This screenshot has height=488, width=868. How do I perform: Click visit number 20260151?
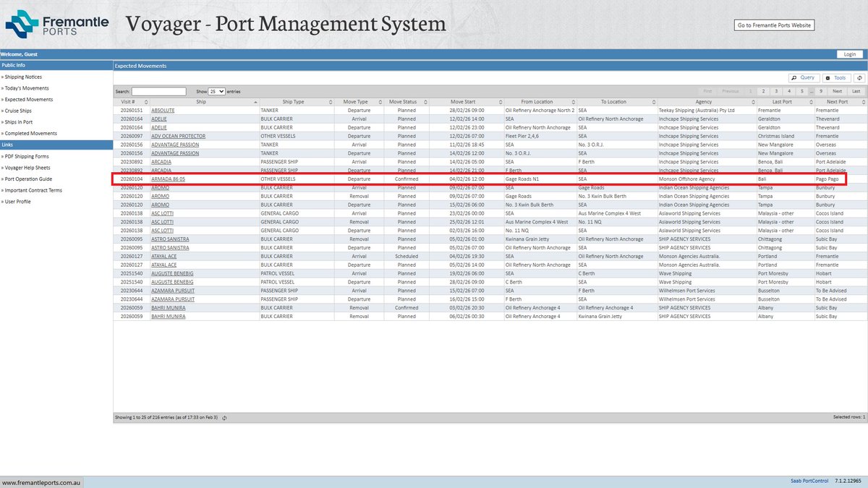(132, 111)
